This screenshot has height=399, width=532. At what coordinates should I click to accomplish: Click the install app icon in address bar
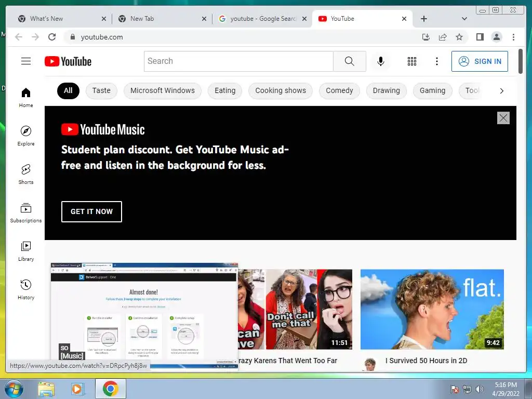(x=426, y=37)
